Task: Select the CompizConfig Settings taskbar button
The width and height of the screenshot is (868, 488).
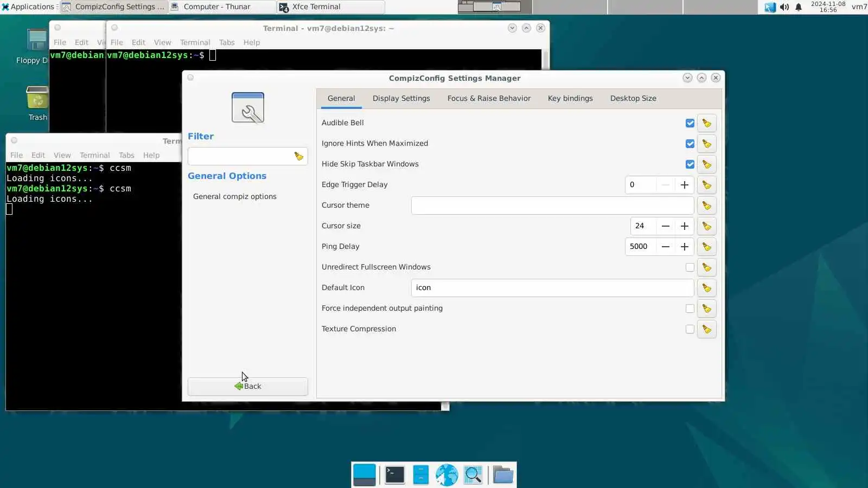Action: coord(114,7)
